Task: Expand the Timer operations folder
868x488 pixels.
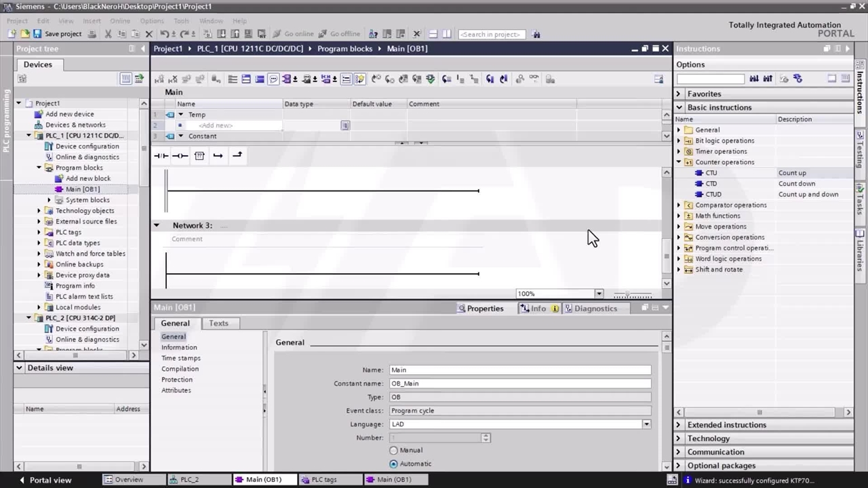Action: 679,151
